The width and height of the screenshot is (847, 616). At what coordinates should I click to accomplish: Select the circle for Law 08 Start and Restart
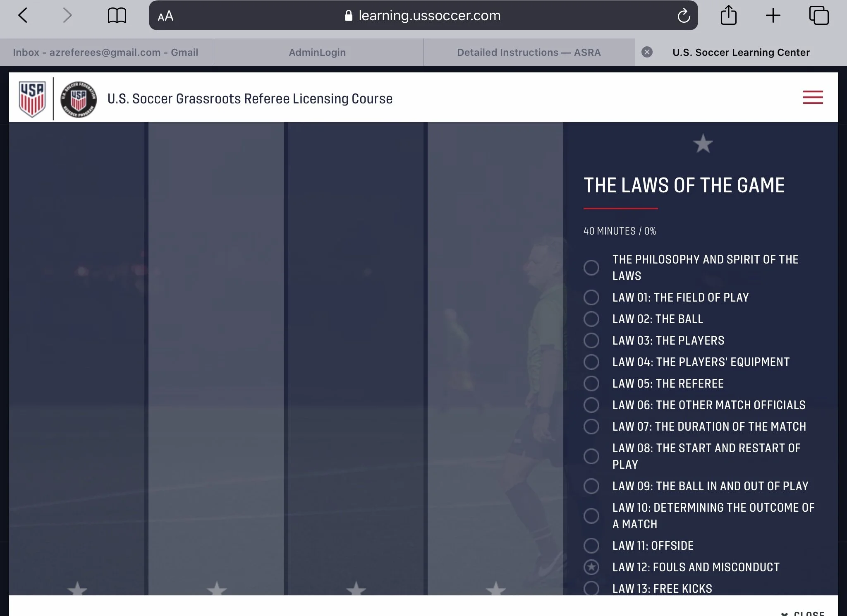point(591,456)
